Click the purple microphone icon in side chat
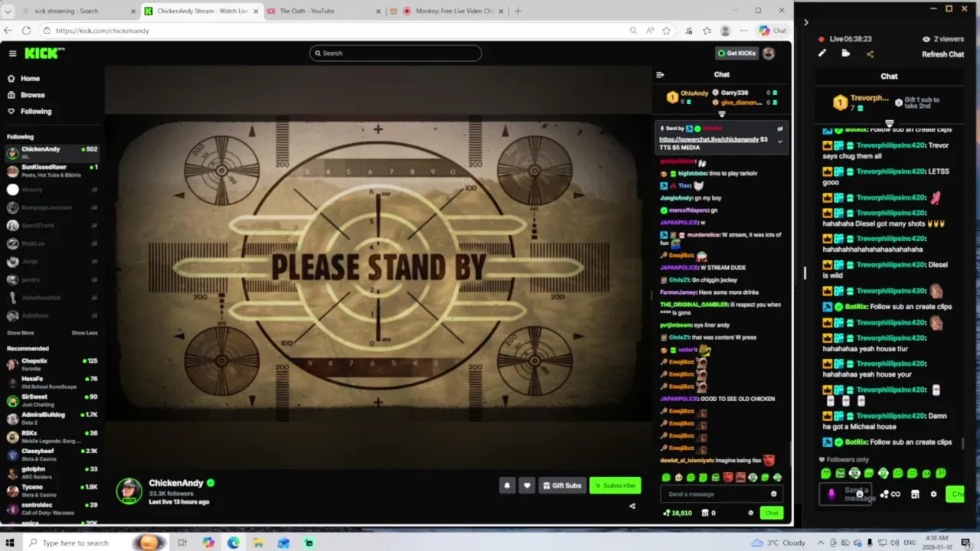This screenshot has height=551, width=980. tap(831, 494)
